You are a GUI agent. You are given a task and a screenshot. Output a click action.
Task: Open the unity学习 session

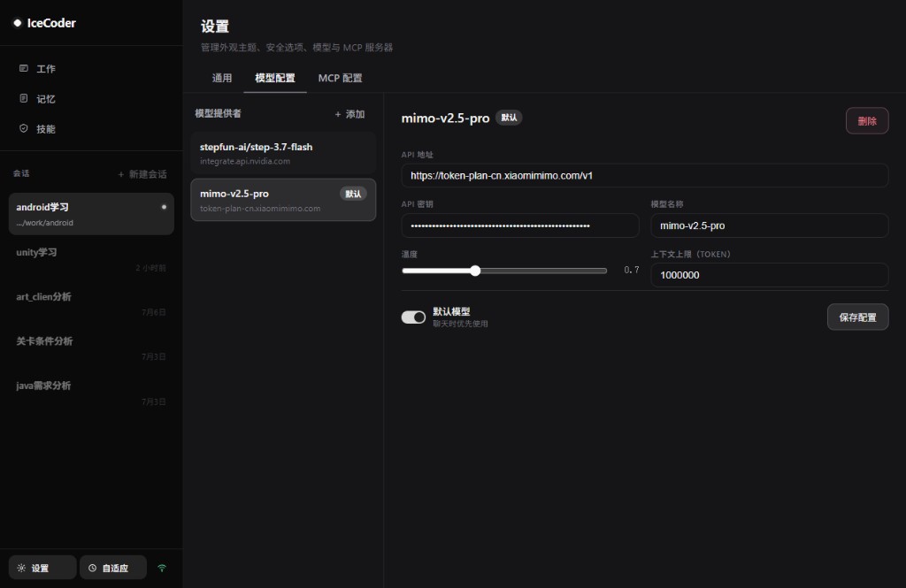pyautogui.click(x=91, y=259)
